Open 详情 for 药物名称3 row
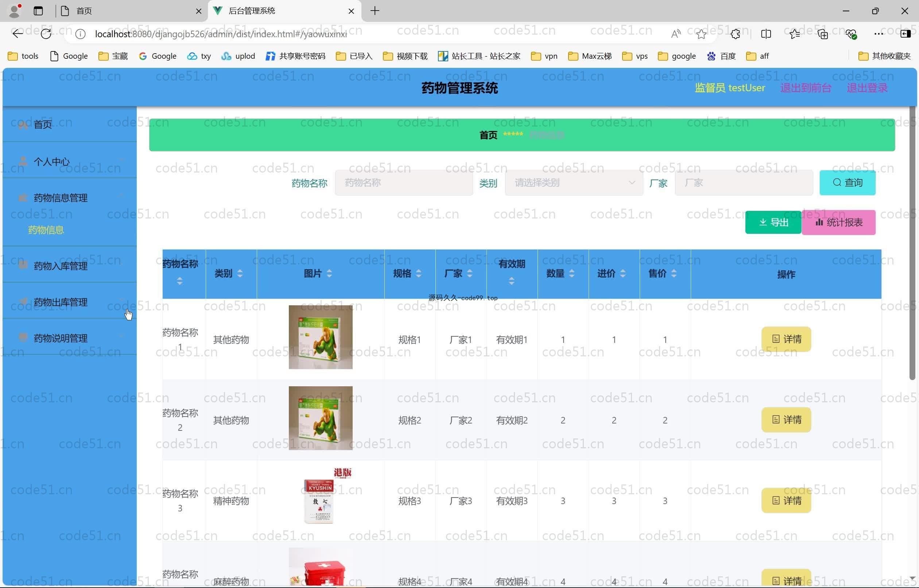This screenshot has height=588, width=919. (786, 500)
